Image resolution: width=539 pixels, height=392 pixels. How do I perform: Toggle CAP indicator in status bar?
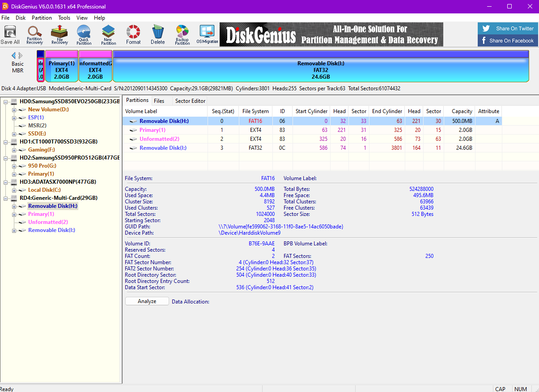click(x=500, y=389)
